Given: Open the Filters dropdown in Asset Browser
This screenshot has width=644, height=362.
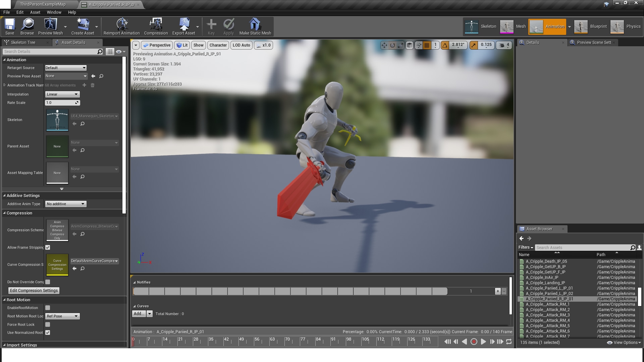Looking at the screenshot, I should pyautogui.click(x=526, y=247).
